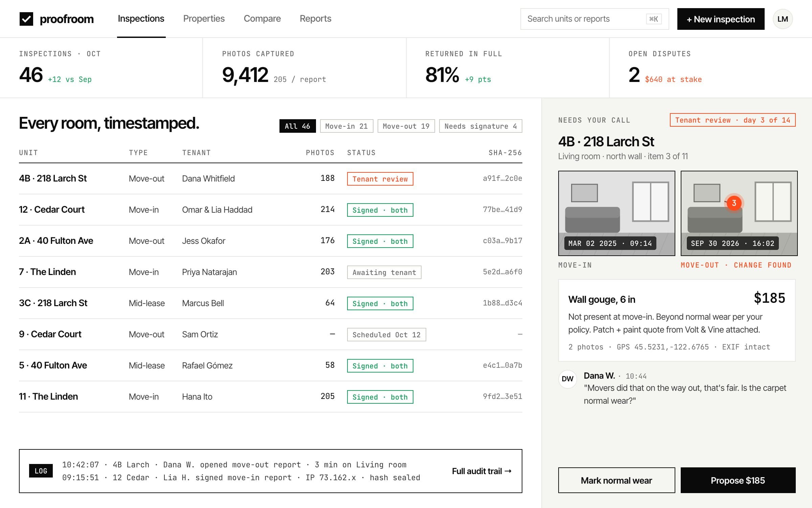Click the Tenant review day 3 of 14 badge

click(732, 120)
